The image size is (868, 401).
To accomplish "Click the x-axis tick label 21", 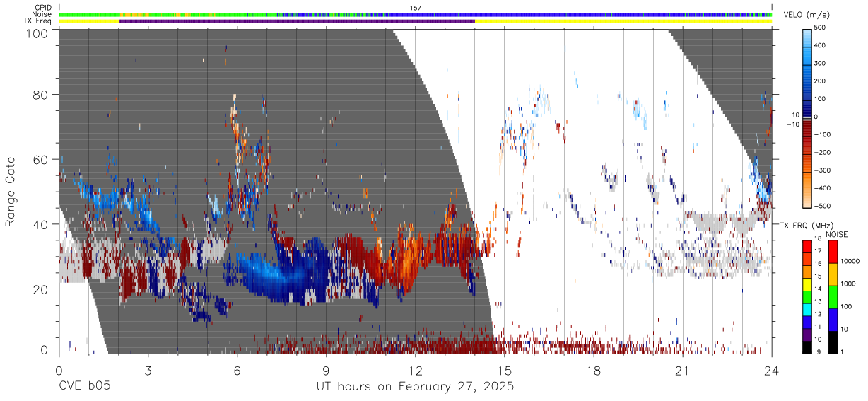I will click(682, 371).
